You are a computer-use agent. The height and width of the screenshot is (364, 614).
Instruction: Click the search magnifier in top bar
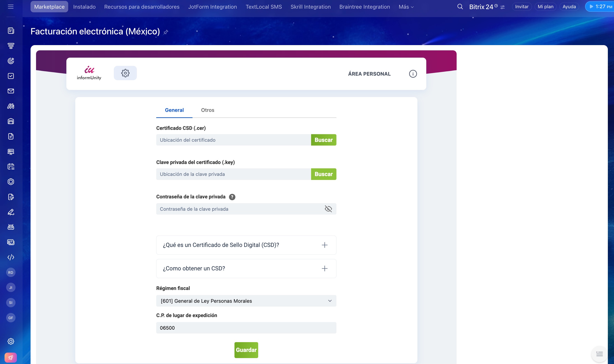460,7
